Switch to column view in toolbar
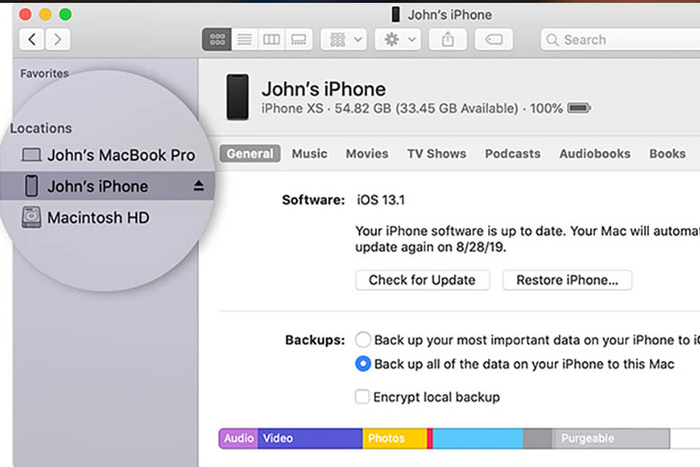Screen dimensions: 700x467 [x=270, y=40]
